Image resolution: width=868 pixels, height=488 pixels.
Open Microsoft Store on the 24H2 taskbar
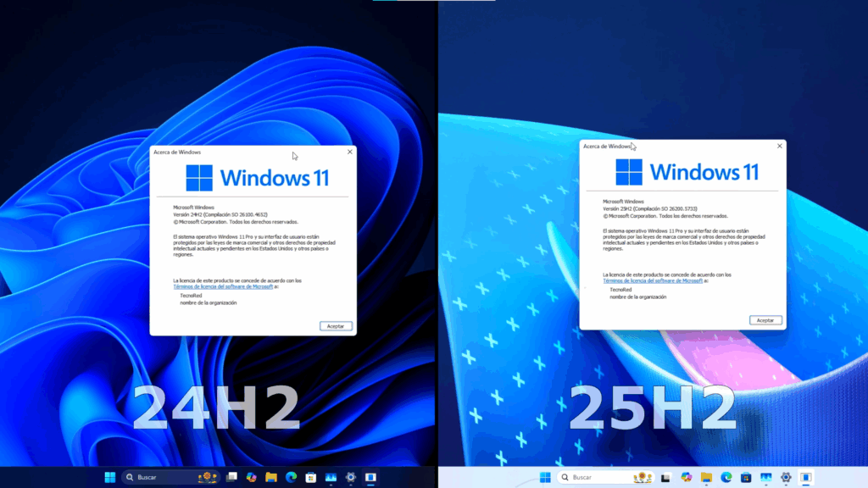[310, 477]
